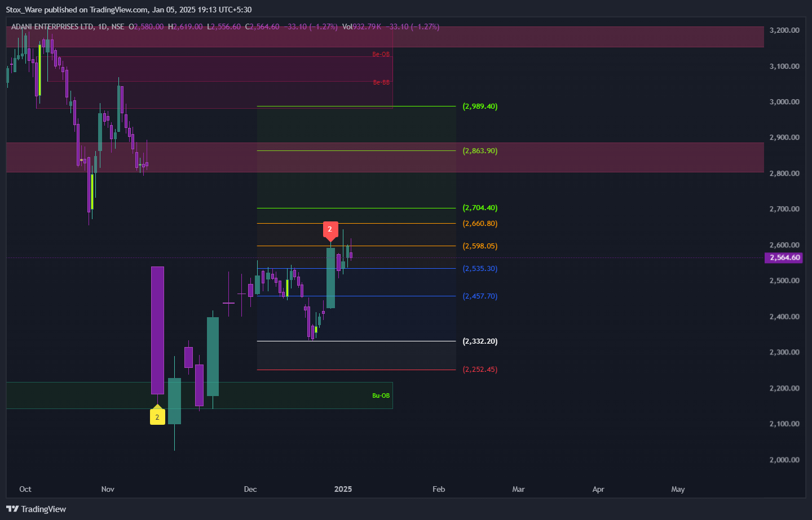Click the Oct label on the time axis

[25, 489]
